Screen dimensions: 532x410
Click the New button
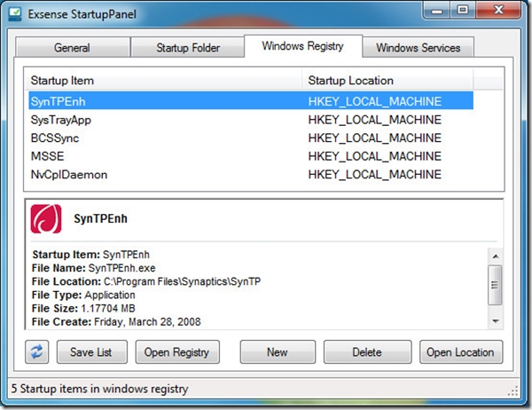[x=278, y=352]
